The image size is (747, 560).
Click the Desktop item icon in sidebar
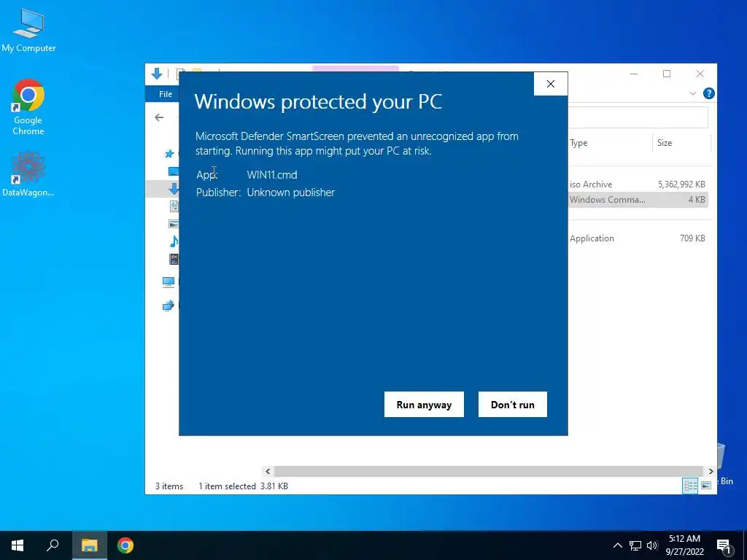point(174,171)
